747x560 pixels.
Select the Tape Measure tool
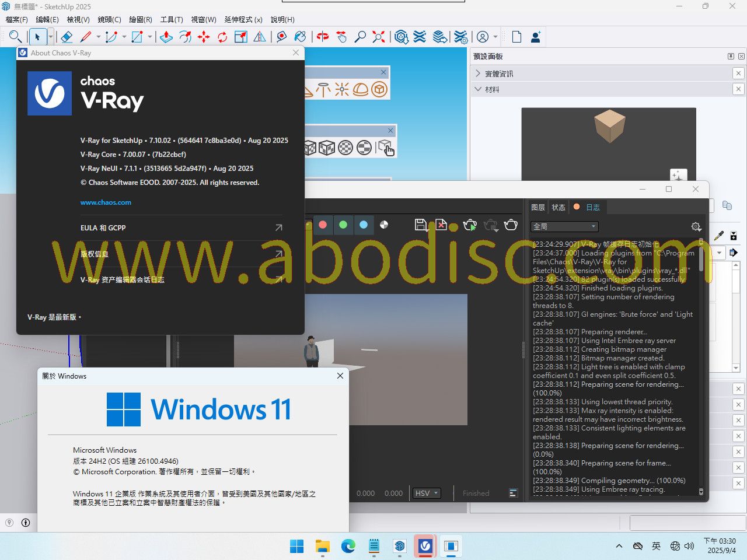(282, 37)
